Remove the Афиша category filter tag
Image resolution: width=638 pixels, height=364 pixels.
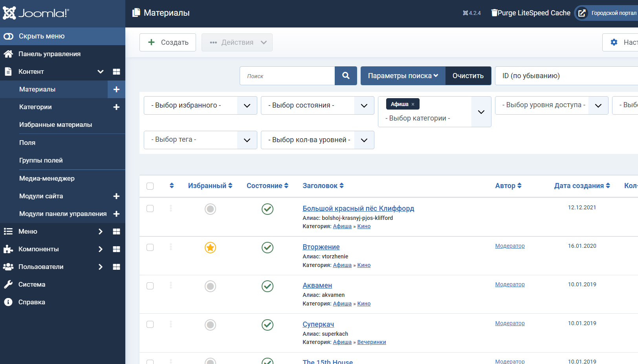(x=413, y=104)
